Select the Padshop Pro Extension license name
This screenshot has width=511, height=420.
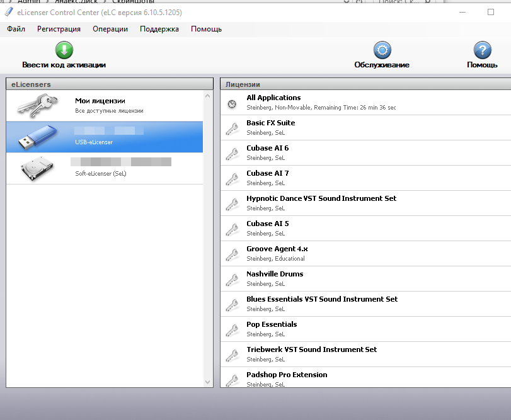point(287,375)
